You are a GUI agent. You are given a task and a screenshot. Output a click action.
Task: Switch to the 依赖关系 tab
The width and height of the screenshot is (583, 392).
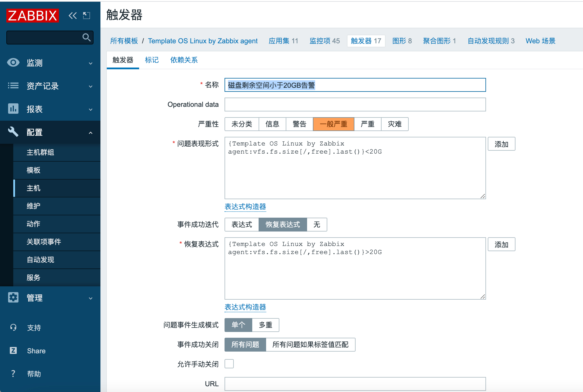(184, 60)
